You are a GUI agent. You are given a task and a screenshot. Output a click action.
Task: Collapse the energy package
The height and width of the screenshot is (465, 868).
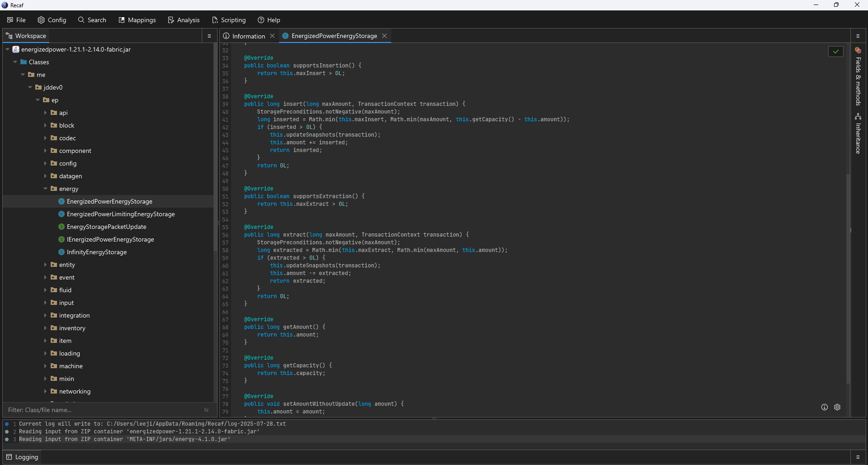click(x=45, y=189)
